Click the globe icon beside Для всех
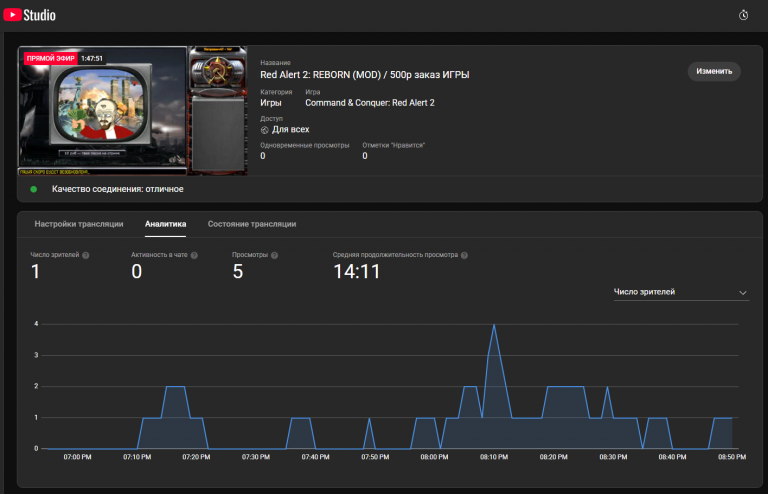 264,130
